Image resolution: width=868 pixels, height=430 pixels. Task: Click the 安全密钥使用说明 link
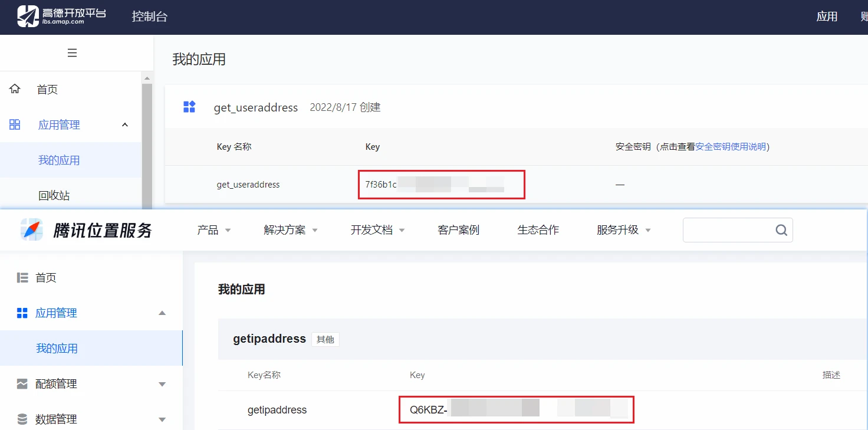731,147
